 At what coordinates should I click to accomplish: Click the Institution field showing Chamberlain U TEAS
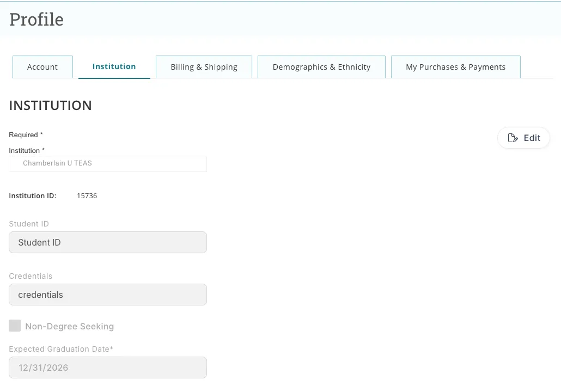108,163
